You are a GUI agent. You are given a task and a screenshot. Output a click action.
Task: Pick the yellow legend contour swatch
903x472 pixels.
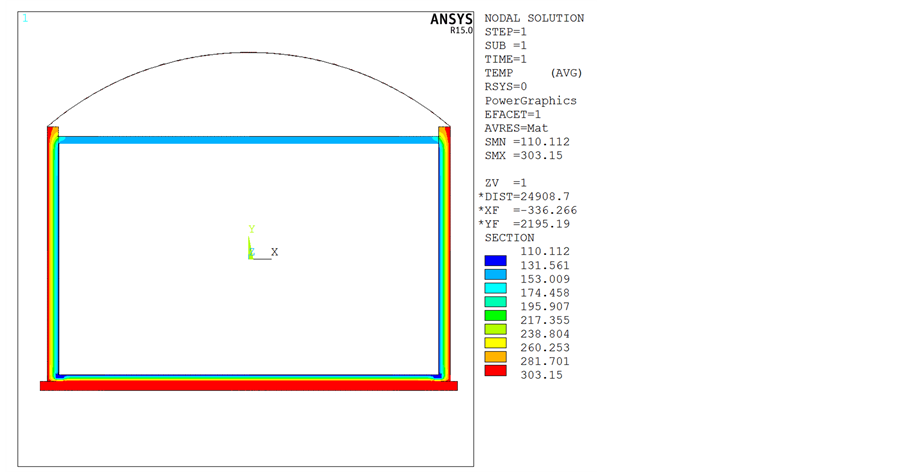(495, 342)
